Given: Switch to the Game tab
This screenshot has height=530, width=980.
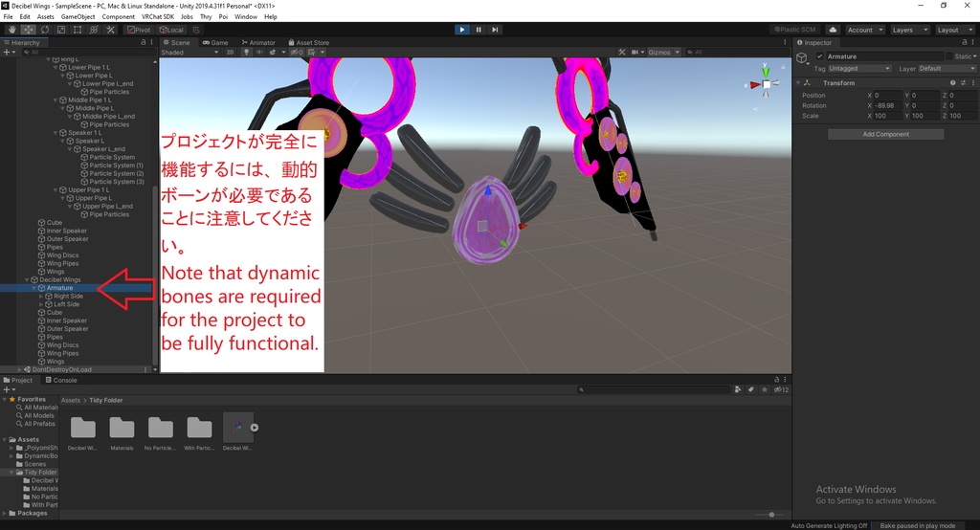Looking at the screenshot, I should click(x=215, y=42).
